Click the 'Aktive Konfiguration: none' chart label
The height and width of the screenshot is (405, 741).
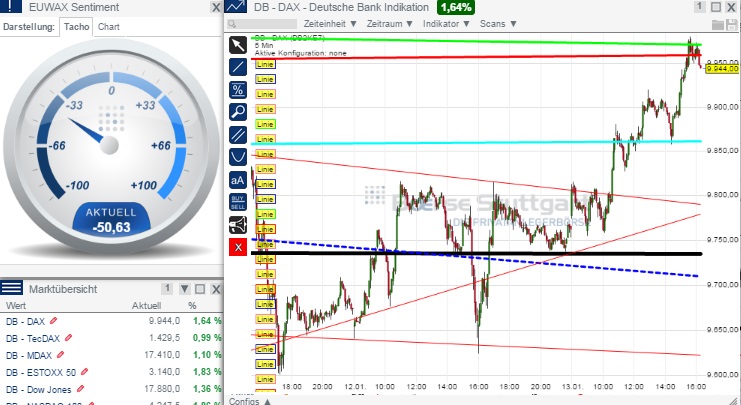pyautogui.click(x=301, y=53)
